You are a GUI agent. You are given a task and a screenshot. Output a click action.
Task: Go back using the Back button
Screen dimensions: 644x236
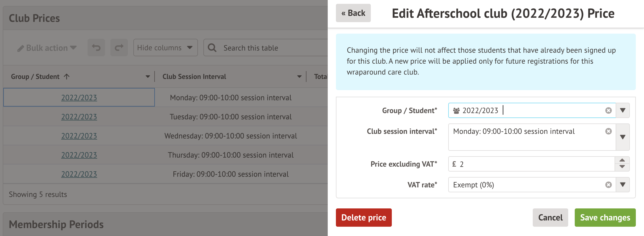click(x=353, y=13)
